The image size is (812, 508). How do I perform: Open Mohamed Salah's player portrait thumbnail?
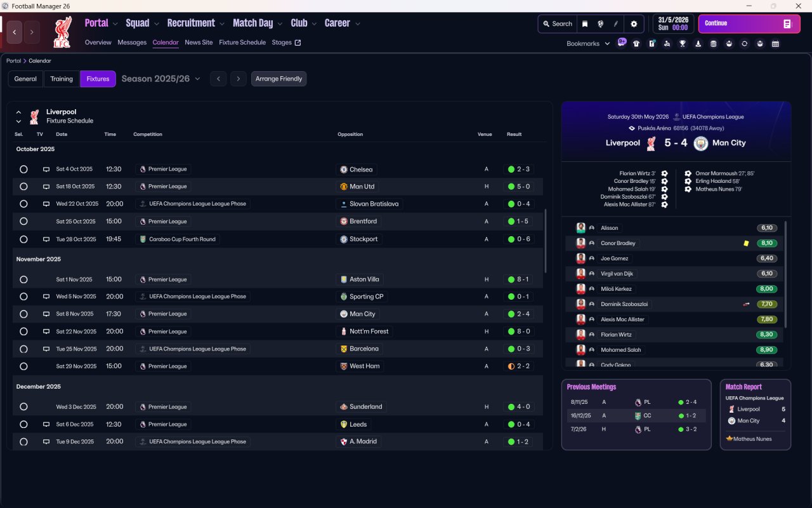click(x=580, y=350)
